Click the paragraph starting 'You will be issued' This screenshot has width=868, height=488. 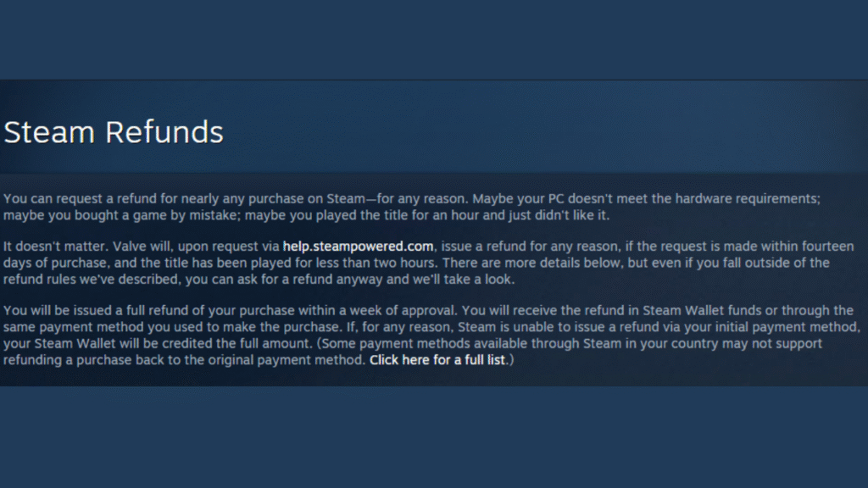tap(431, 335)
